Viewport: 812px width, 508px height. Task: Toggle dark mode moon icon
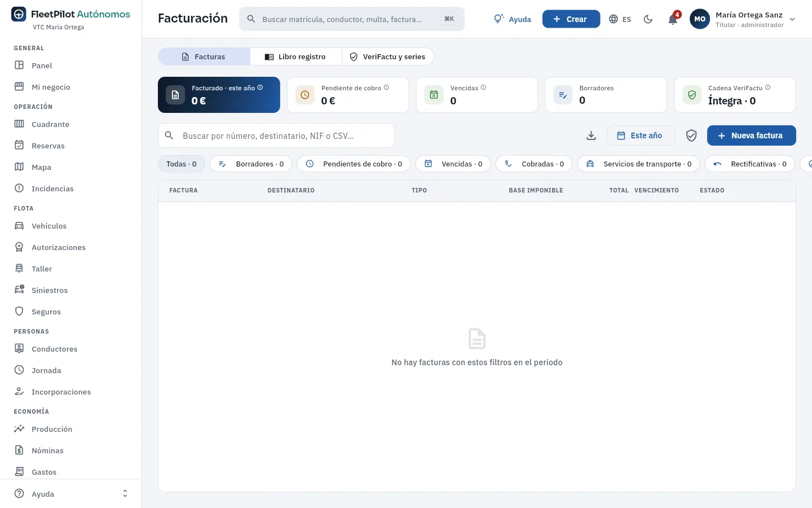pos(648,19)
